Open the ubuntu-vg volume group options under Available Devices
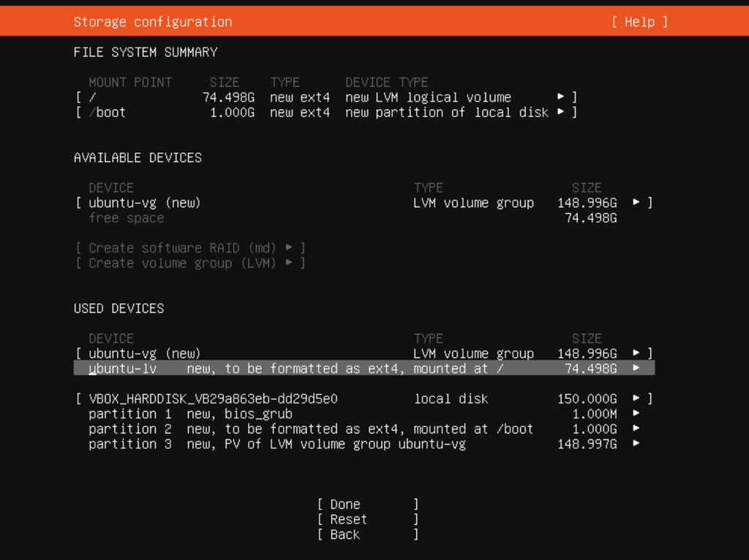749x560 pixels. [638, 203]
